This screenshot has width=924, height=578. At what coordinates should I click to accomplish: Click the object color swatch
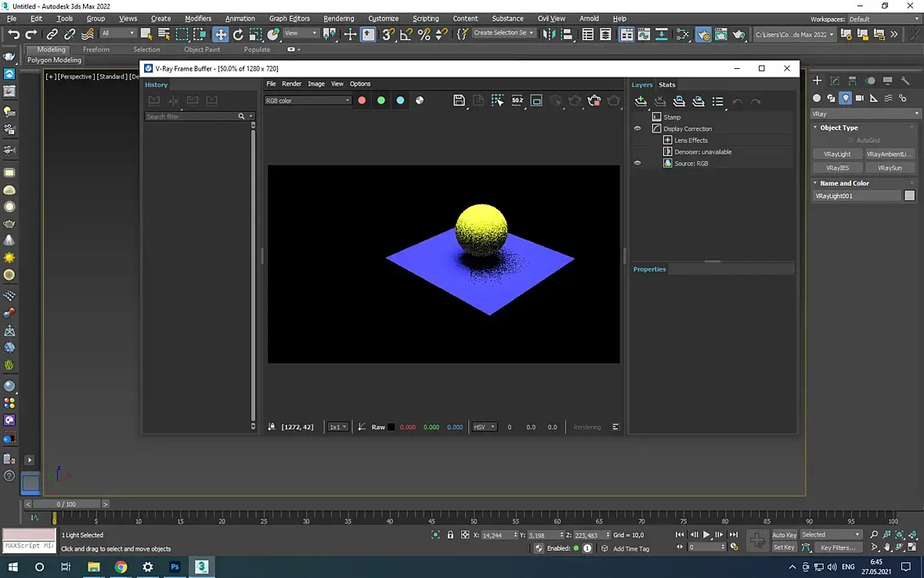pos(909,196)
